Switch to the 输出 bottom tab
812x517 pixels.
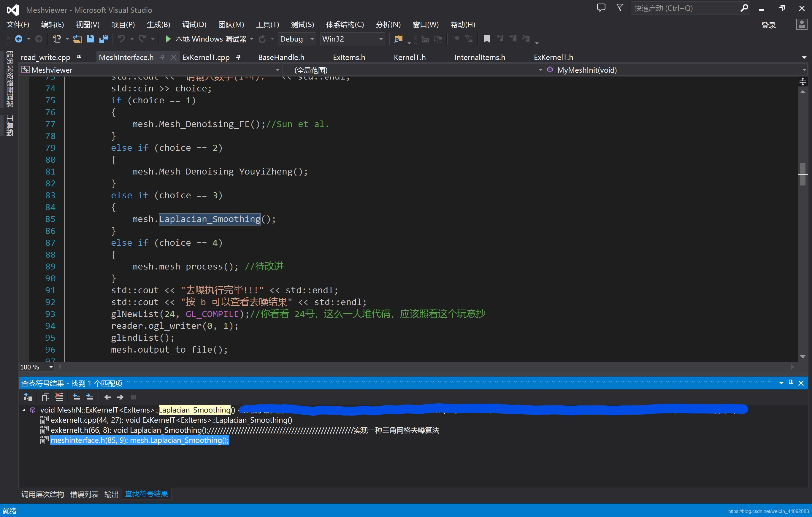pyautogui.click(x=111, y=494)
